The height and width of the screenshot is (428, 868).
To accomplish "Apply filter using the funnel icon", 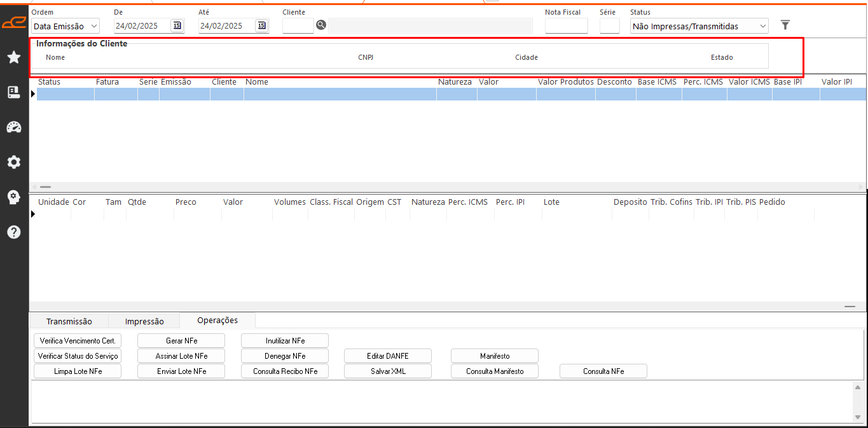I will pyautogui.click(x=785, y=25).
